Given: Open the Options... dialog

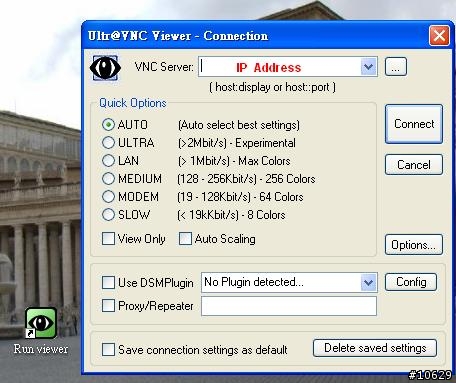Looking at the screenshot, I should pos(414,245).
